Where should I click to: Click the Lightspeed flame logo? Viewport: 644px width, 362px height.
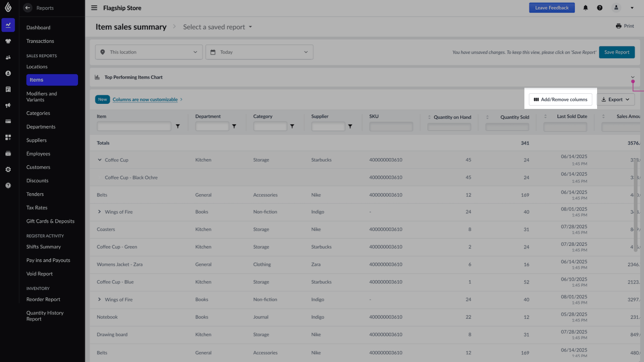click(x=8, y=7)
